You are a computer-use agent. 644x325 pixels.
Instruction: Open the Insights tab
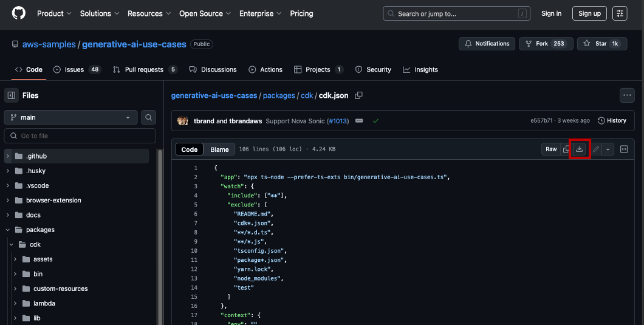(420, 69)
